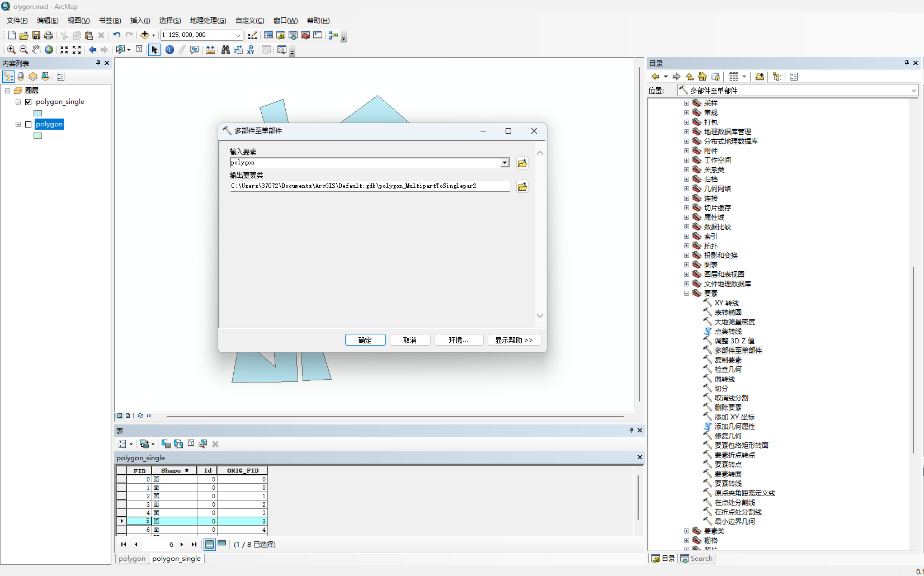Collapse the 要素 toolset in catalog
924x576 pixels.
coord(686,294)
